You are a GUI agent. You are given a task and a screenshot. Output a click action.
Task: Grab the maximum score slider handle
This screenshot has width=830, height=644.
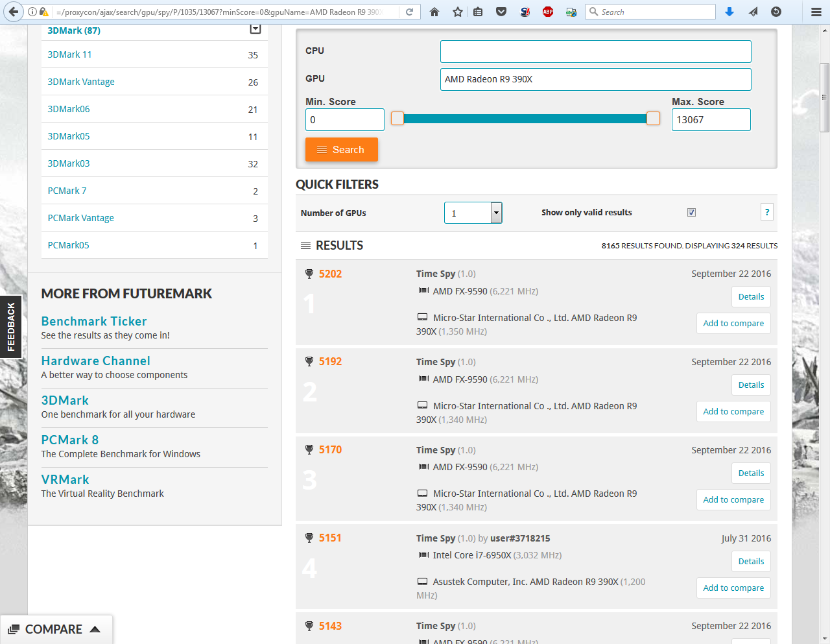coord(653,119)
